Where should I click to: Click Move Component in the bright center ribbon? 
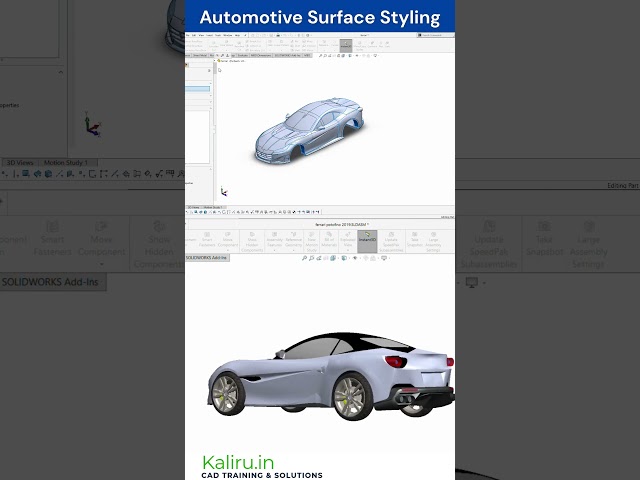click(x=228, y=240)
